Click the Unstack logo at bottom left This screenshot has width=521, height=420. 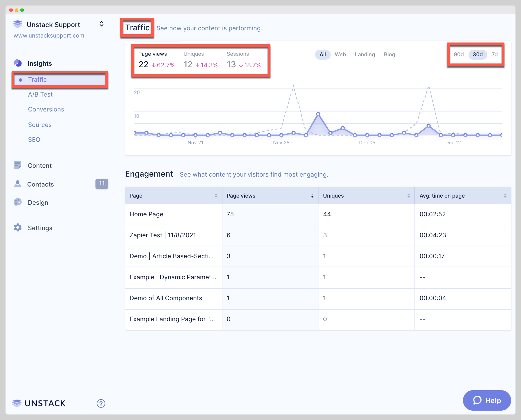tap(38, 403)
